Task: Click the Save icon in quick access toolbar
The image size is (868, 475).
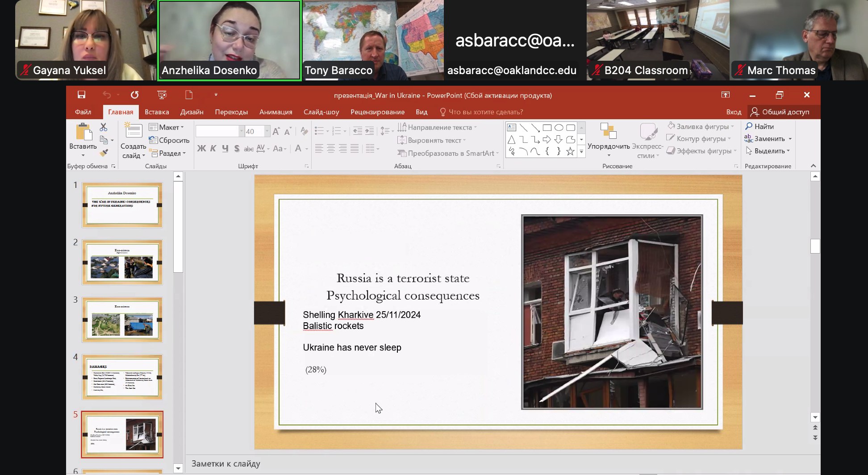Action: point(81,95)
